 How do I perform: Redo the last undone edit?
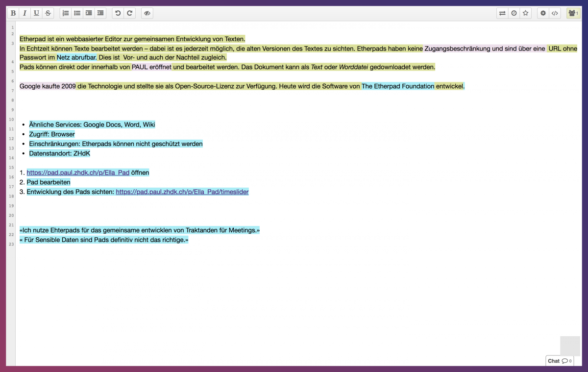coord(129,13)
